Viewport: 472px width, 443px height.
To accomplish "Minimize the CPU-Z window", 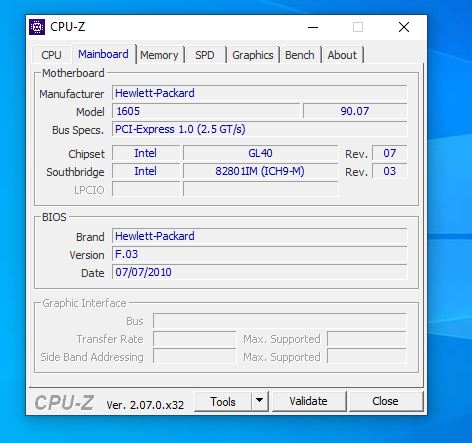I will tap(313, 27).
